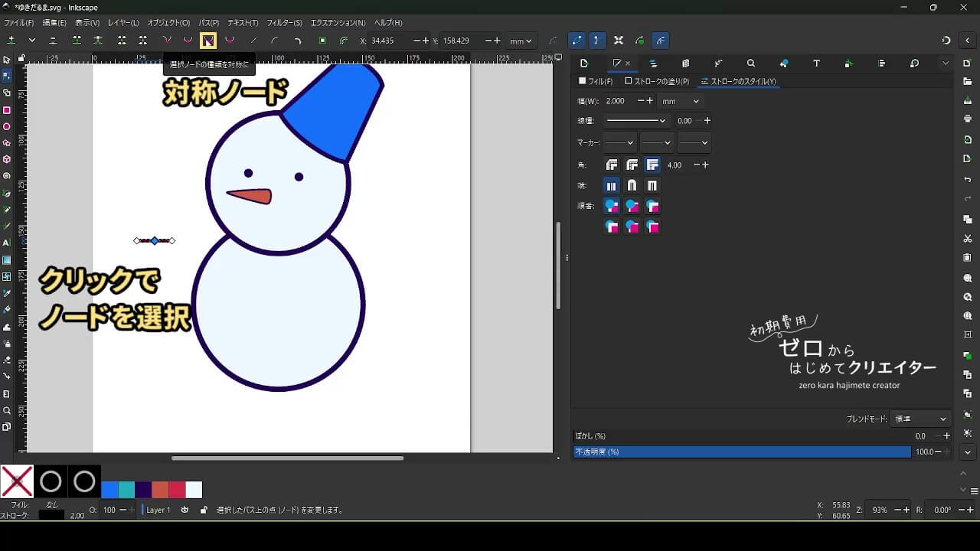Pick the blue swatch in the palette
This screenshot has width=980, height=551.
click(110, 490)
